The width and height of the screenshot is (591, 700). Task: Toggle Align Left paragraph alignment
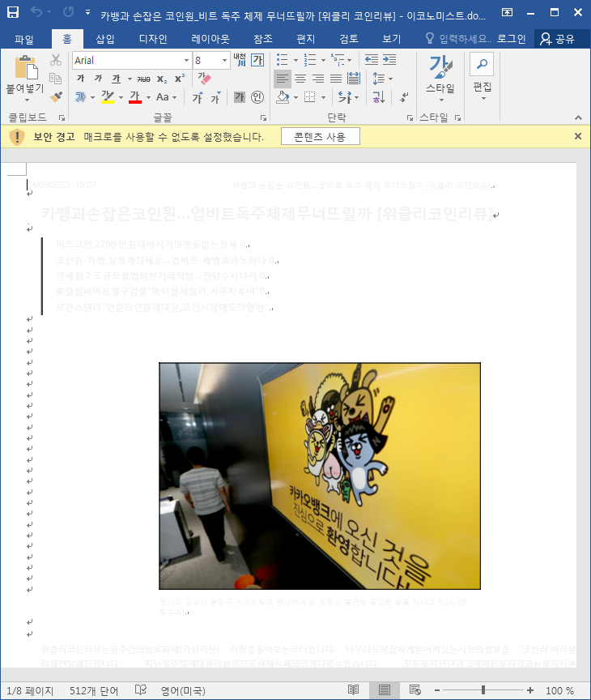[x=282, y=79]
